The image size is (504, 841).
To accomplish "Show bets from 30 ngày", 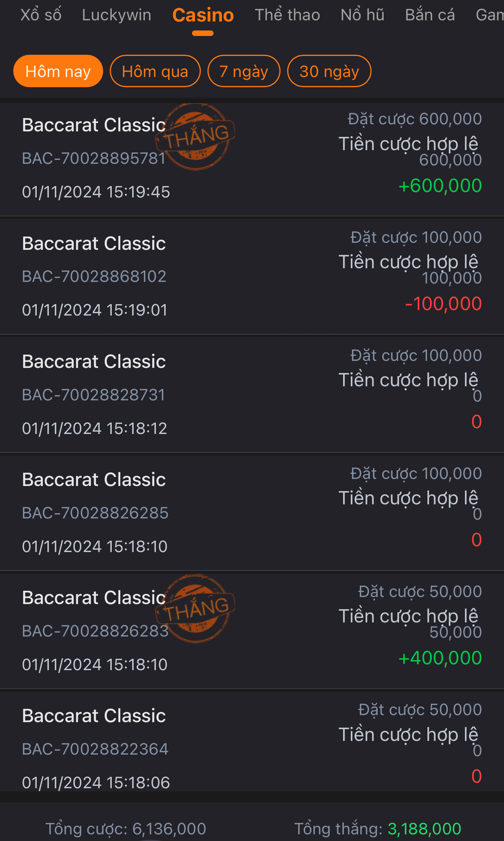I will pos(329,71).
